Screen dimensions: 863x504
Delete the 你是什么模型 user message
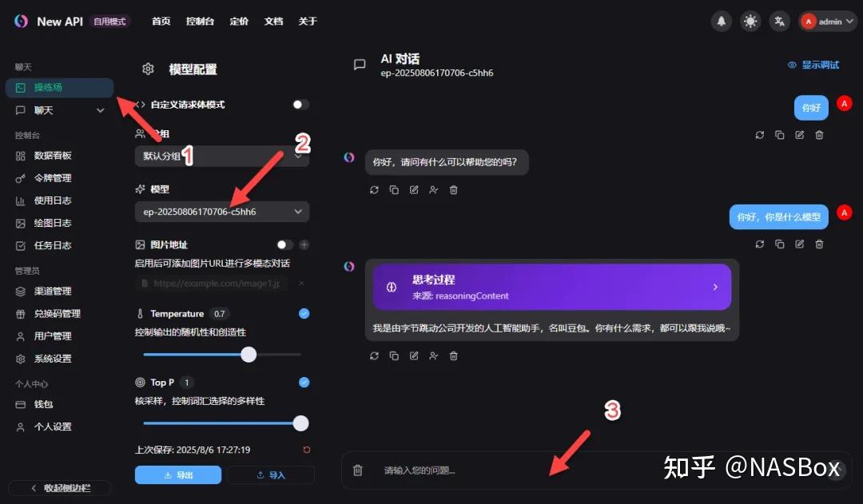[x=819, y=244]
